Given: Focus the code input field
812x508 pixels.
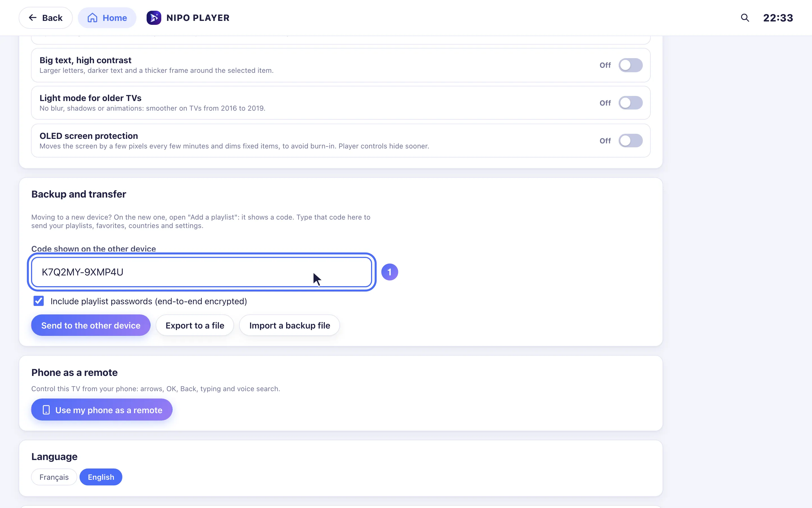Looking at the screenshot, I should pyautogui.click(x=202, y=272).
